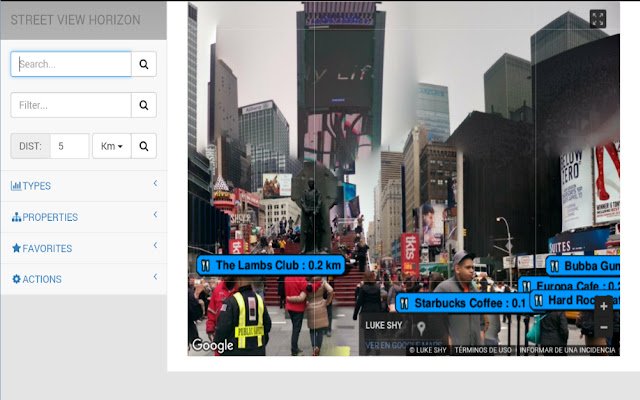Open Informar de una incidencia link
The width and height of the screenshot is (640, 400).
tap(567, 350)
